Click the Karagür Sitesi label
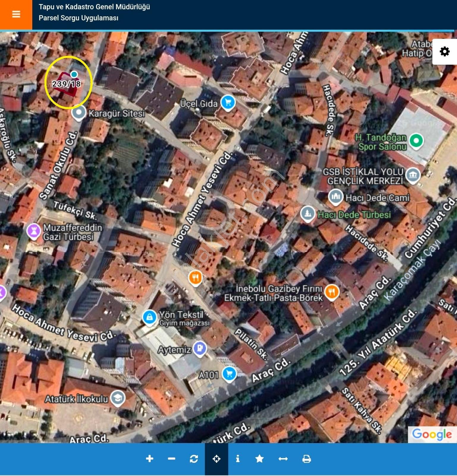The height and width of the screenshot is (476, 457). coord(117,113)
